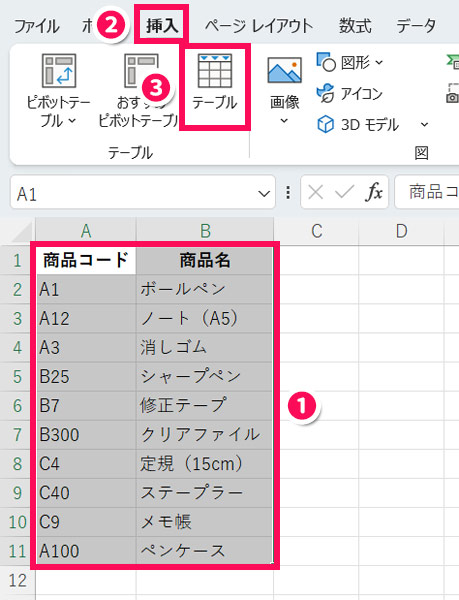Expand the 画像 dropdown arrow
This screenshot has width=459, height=600.
point(284,121)
